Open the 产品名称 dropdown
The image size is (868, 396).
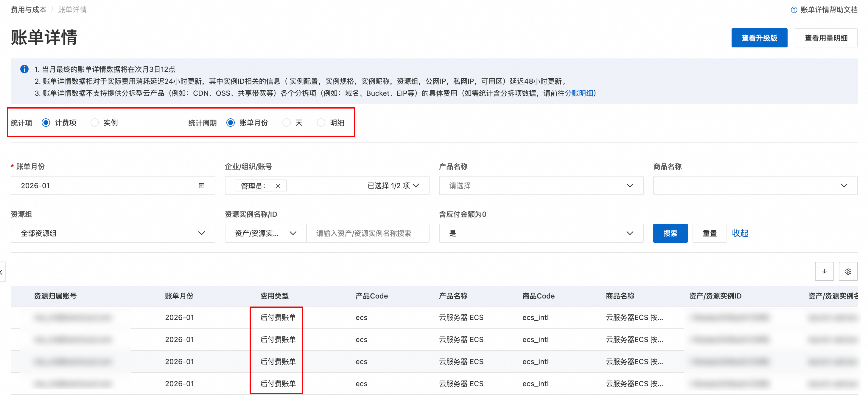coord(541,185)
